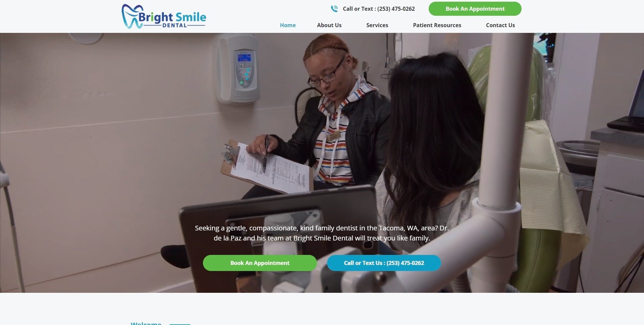Viewport: 644px width, 325px height.
Task: Click the green hero Book An Appointment button
Action: tap(260, 263)
